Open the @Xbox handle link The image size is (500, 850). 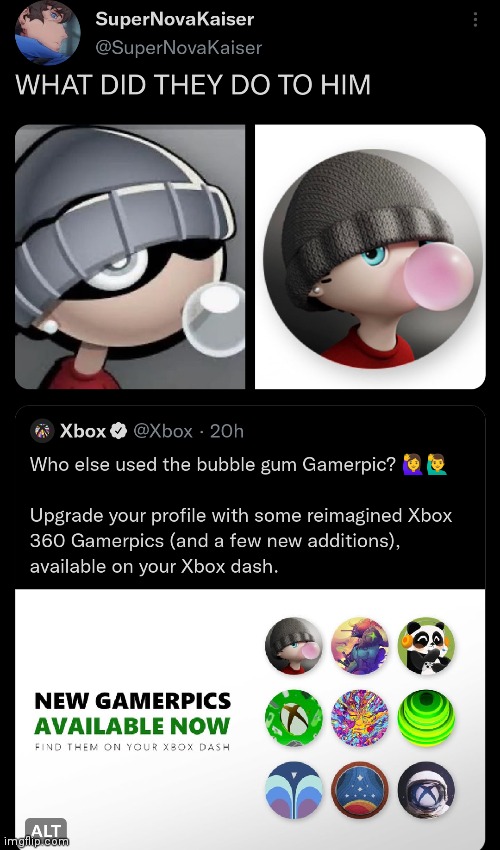coord(163,431)
